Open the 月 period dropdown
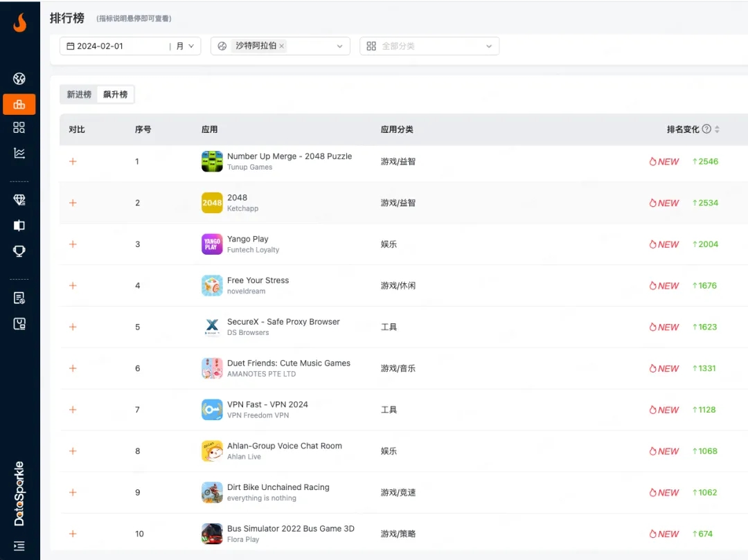 (185, 46)
